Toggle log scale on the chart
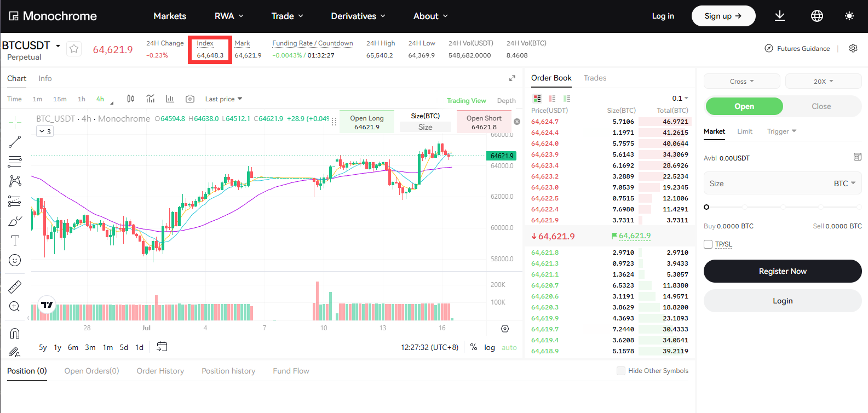This screenshot has height=413, width=868. [490, 347]
